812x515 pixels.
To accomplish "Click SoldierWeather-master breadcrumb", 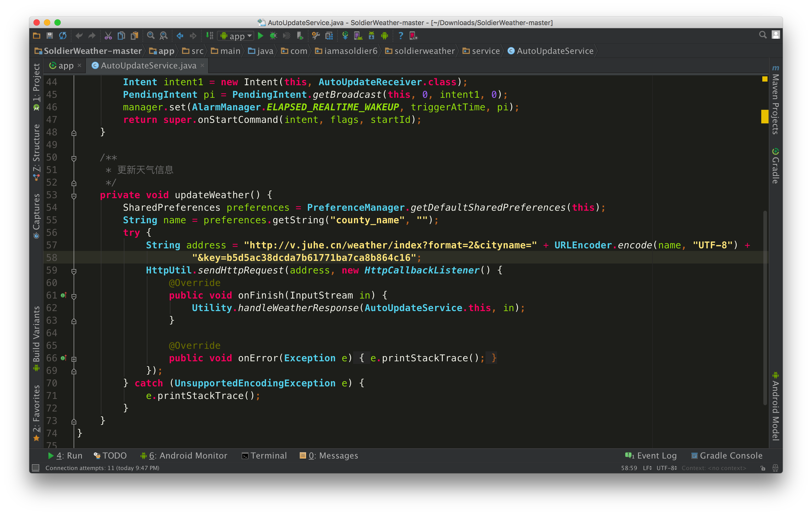I will point(88,51).
